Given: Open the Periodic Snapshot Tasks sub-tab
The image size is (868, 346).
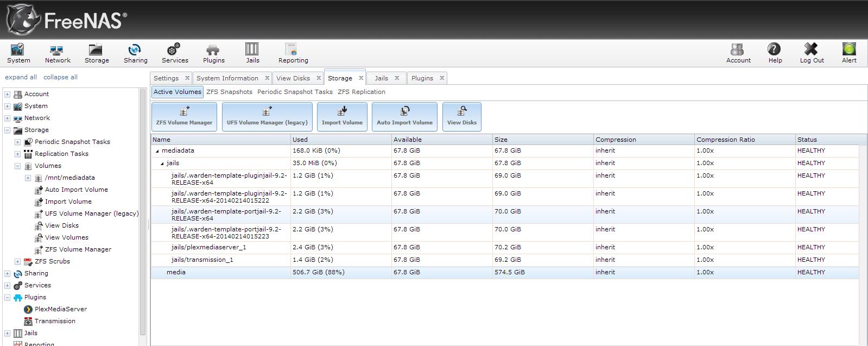Looking at the screenshot, I should (x=295, y=92).
